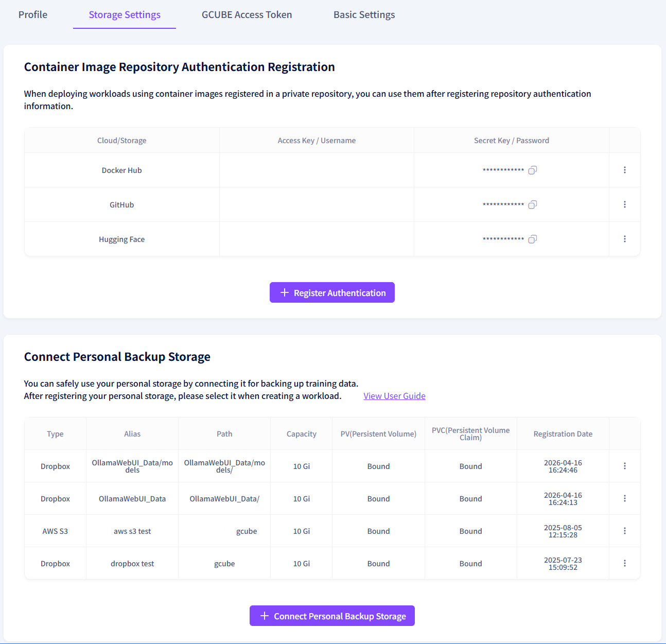Click the Register Authentication button
The image size is (666, 644).
[x=332, y=292]
